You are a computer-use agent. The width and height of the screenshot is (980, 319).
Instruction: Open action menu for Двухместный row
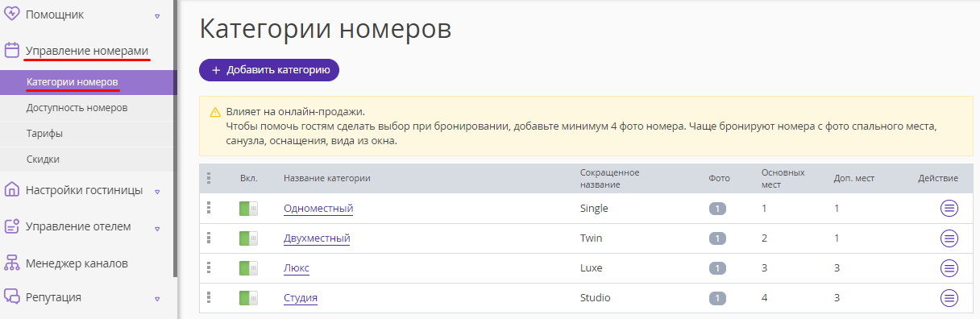[949, 238]
